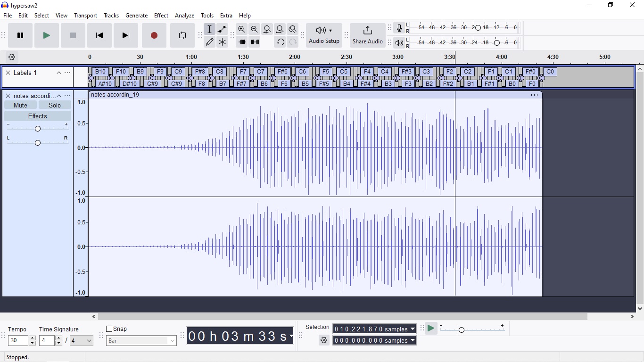Open clip notes accordin_19 options menu

534,95
